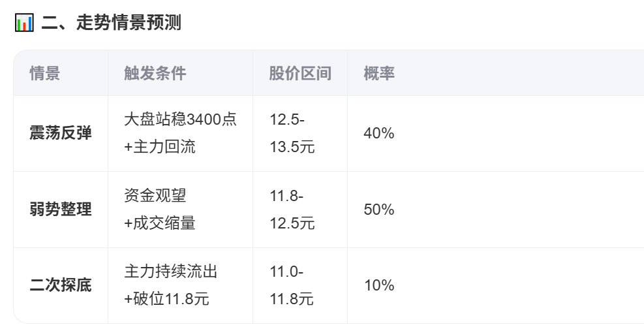This screenshot has height=329, width=644.
Task: Click the +破位11.8元 text line
Action: tap(166, 300)
